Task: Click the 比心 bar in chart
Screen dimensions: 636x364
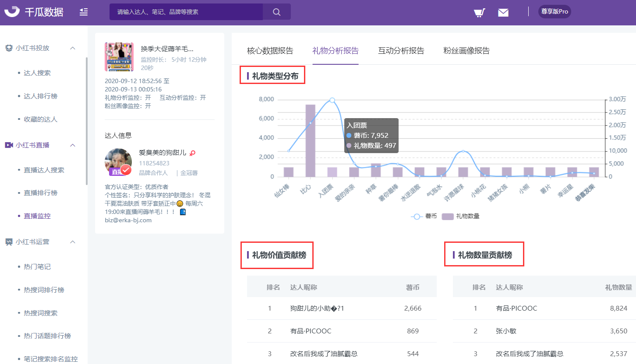Action: 311,141
